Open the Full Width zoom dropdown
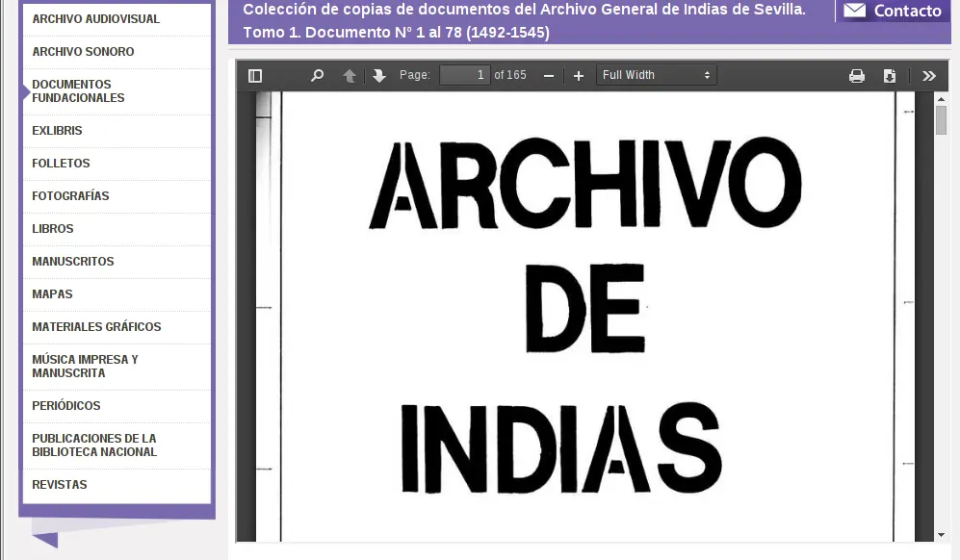The width and height of the screenshot is (960, 560). pyautogui.click(x=657, y=75)
